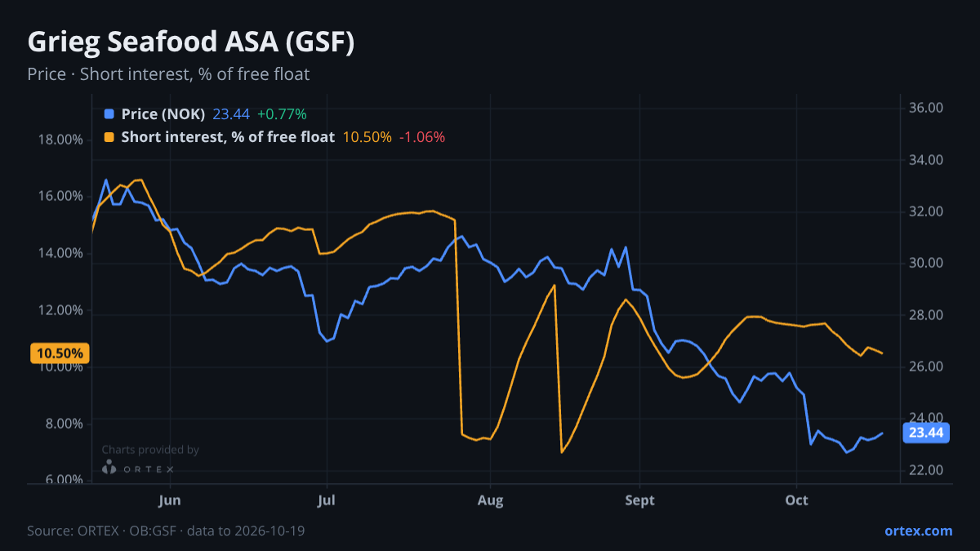Screen dimensions: 980x551
Task: Click the 36.00 right axis label
Action: point(926,108)
